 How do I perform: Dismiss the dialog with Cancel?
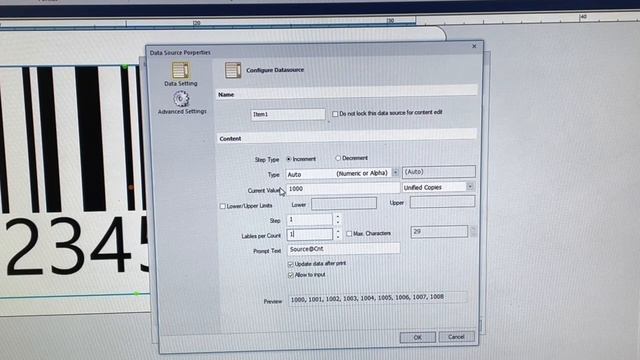tap(456, 337)
